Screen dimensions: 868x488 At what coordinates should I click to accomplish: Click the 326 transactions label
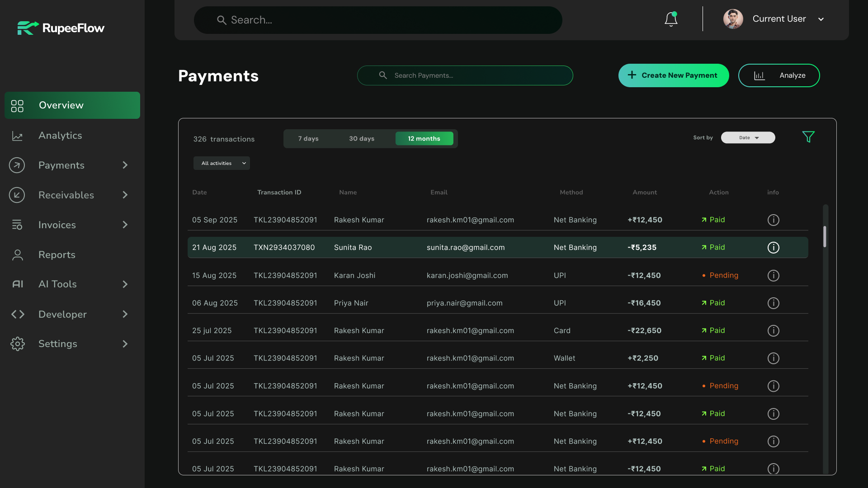(x=224, y=139)
